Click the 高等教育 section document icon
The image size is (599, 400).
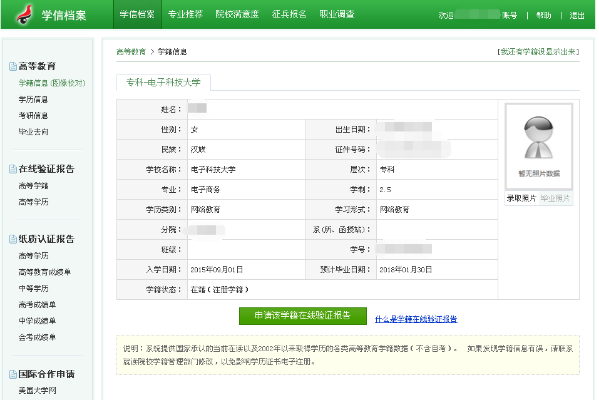click(x=13, y=66)
